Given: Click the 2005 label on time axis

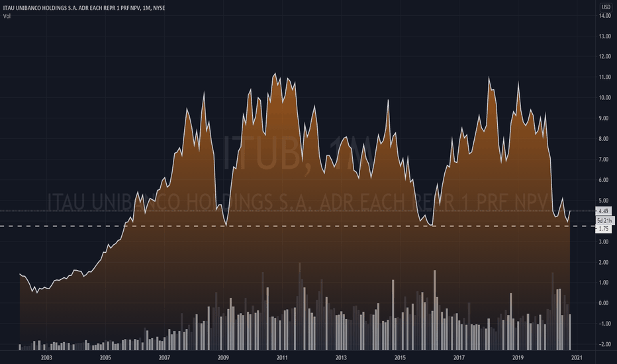Looking at the screenshot, I should pos(105,357).
